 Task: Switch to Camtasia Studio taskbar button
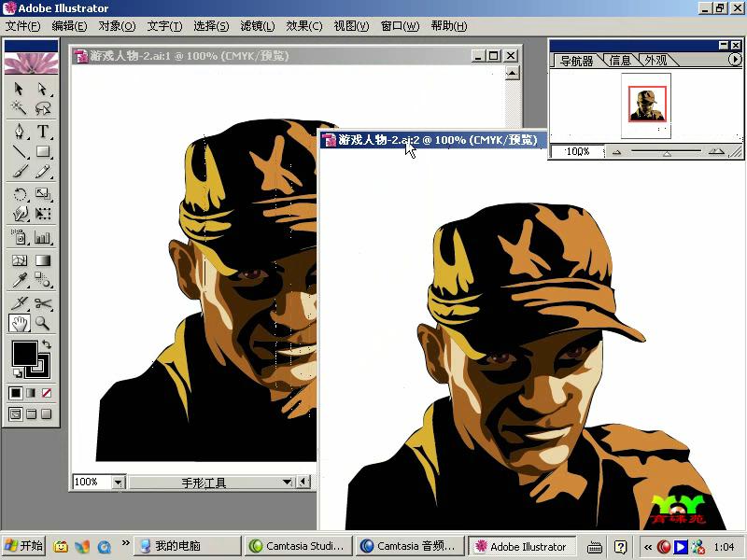tap(299, 546)
